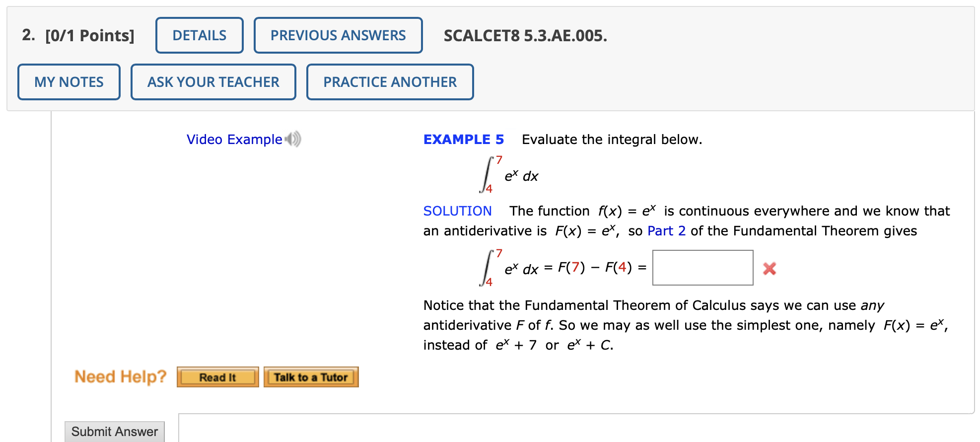Click the EXAMPLE 5 heading
Viewport: 980px width, 442px height.
[463, 139]
